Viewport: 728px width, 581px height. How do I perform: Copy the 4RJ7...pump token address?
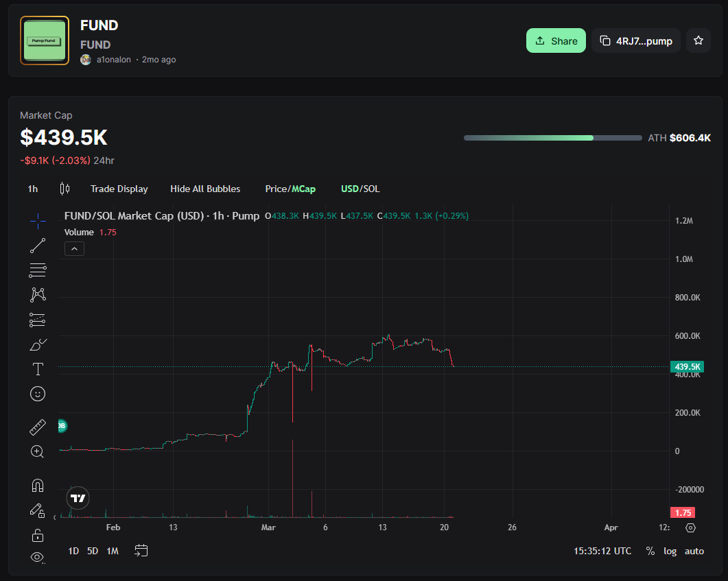pyautogui.click(x=635, y=40)
